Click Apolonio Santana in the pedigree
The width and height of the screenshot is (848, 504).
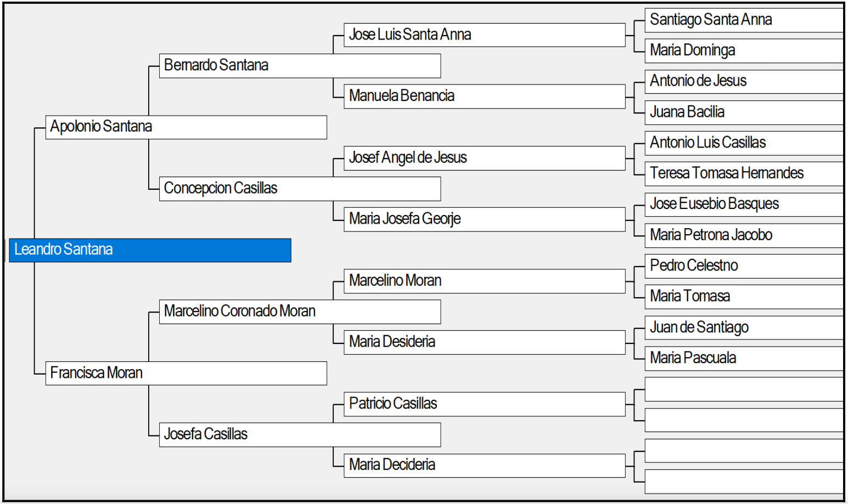(186, 127)
